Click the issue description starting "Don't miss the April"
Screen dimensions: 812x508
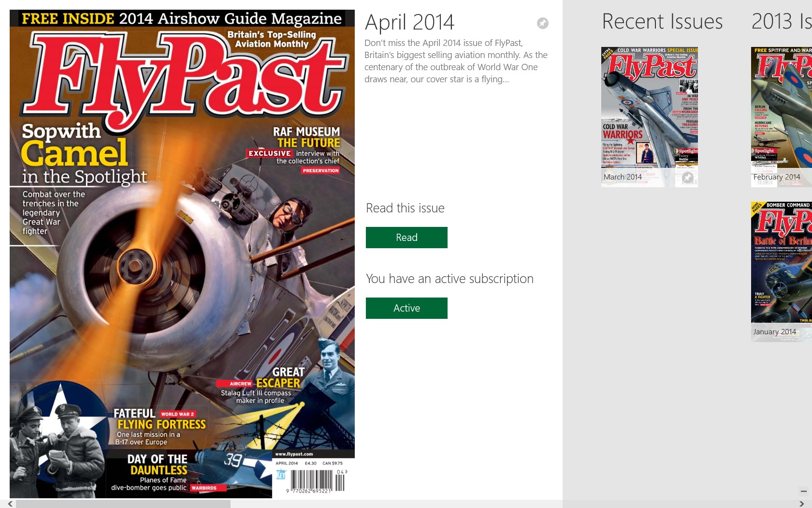[x=456, y=61]
